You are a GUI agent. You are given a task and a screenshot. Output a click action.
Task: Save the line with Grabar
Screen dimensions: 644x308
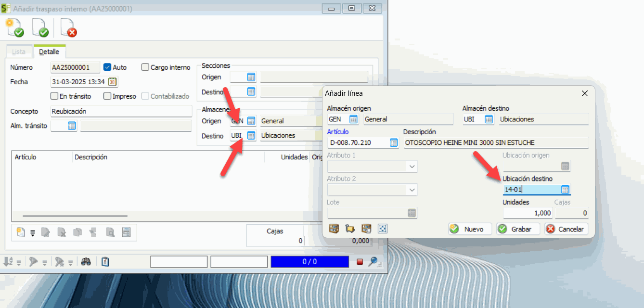518,229
